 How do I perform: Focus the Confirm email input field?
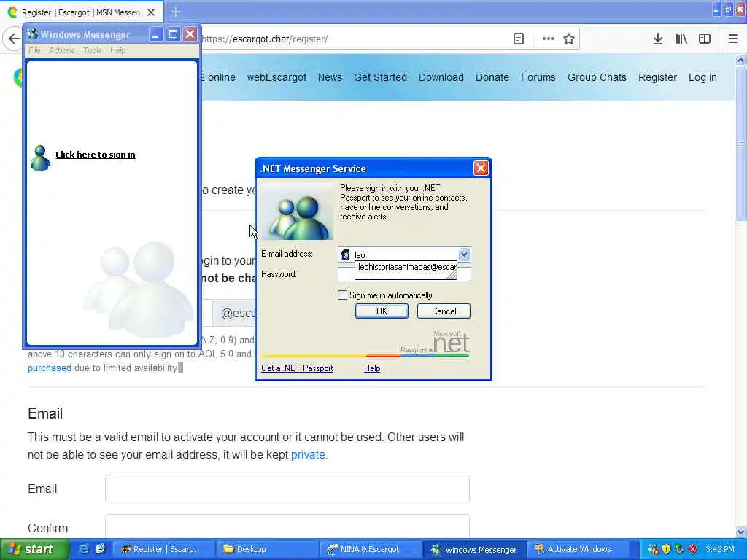coord(287,526)
